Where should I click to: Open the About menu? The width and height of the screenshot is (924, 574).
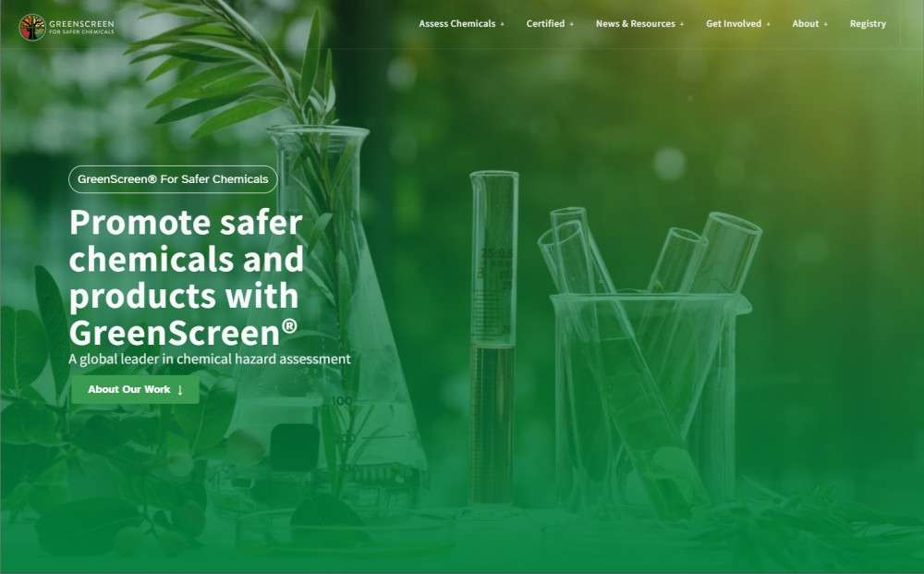pos(806,24)
